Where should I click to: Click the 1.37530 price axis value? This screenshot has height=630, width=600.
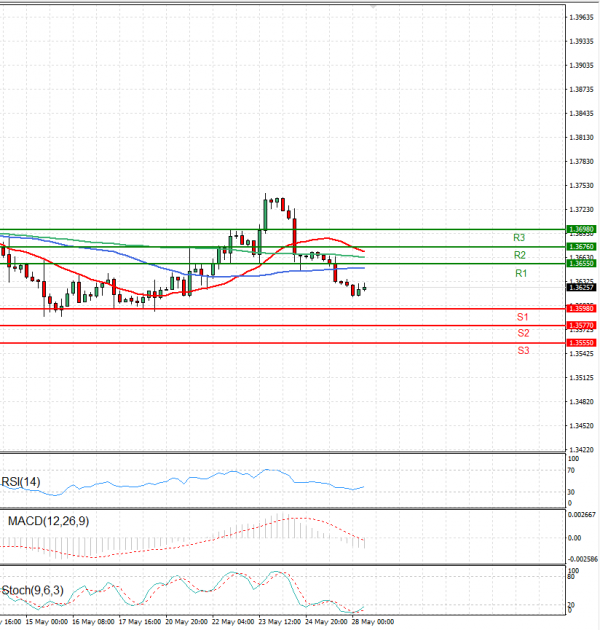click(x=582, y=186)
